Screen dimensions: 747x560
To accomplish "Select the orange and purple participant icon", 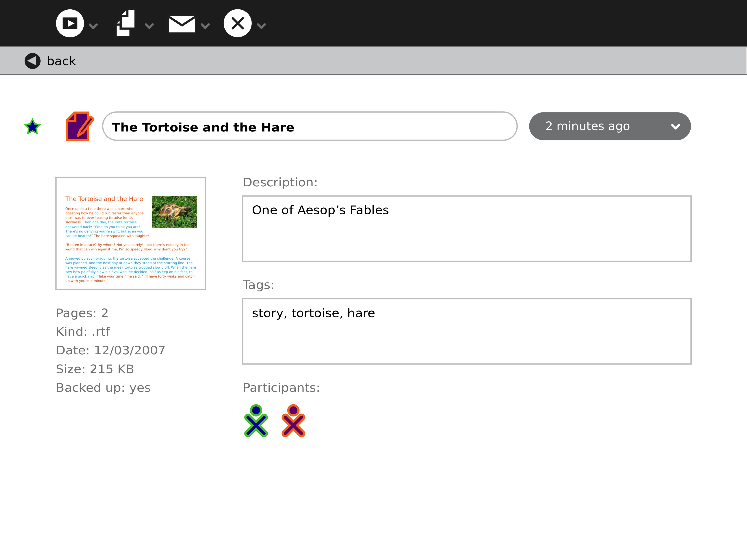I will tap(293, 421).
